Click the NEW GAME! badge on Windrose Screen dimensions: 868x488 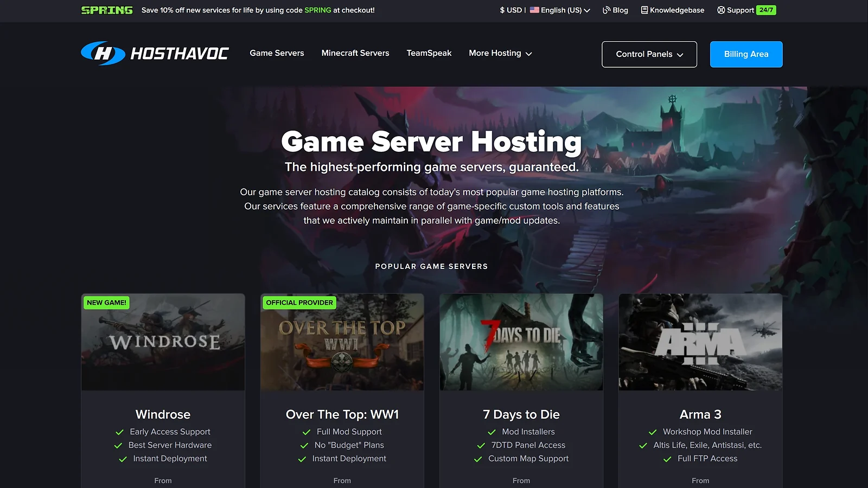(106, 303)
